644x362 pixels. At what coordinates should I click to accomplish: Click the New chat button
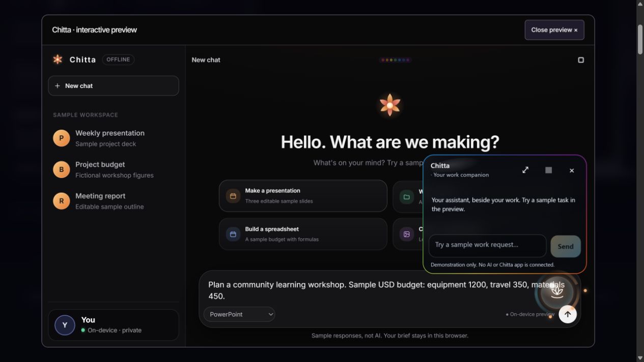tap(114, 86)
